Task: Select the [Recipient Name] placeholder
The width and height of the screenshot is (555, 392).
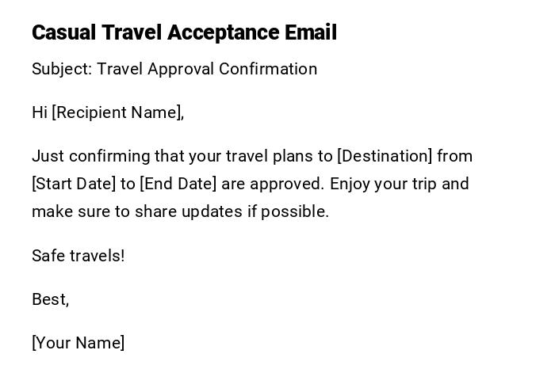Action: click(x=118, y=112)
